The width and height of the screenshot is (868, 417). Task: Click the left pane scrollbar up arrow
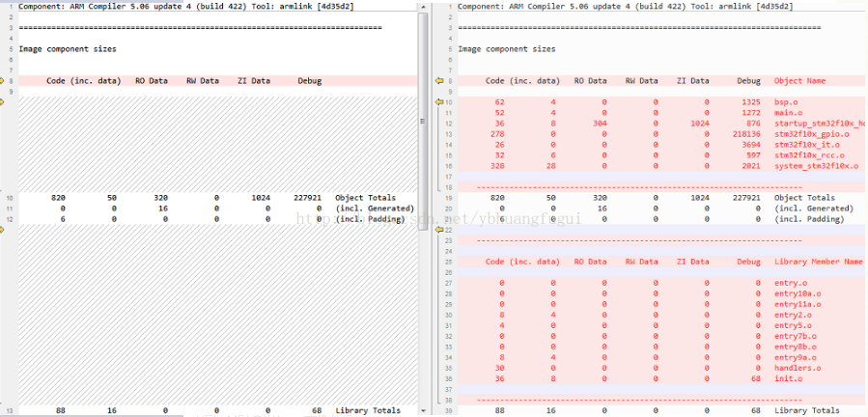(x=424, y=6)
